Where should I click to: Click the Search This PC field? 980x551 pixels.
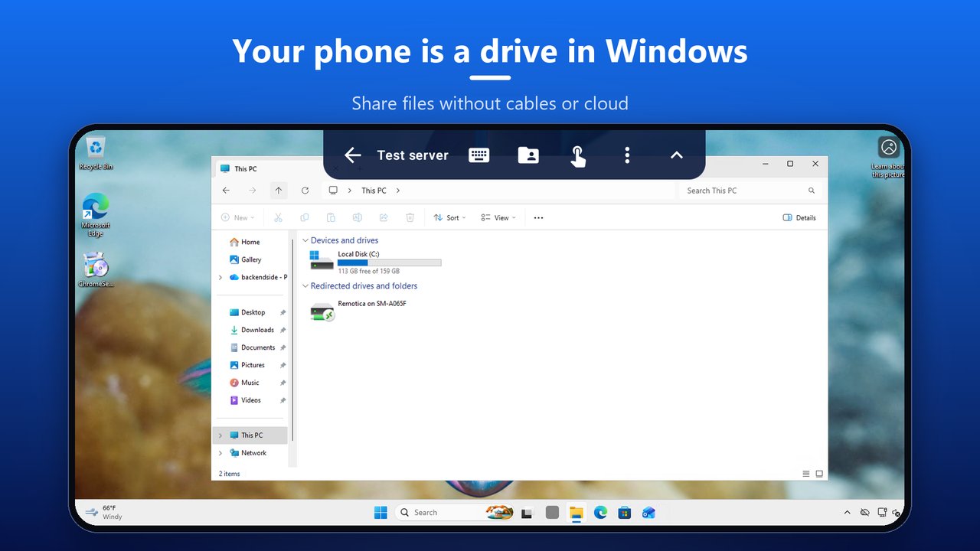coord(750,191)
